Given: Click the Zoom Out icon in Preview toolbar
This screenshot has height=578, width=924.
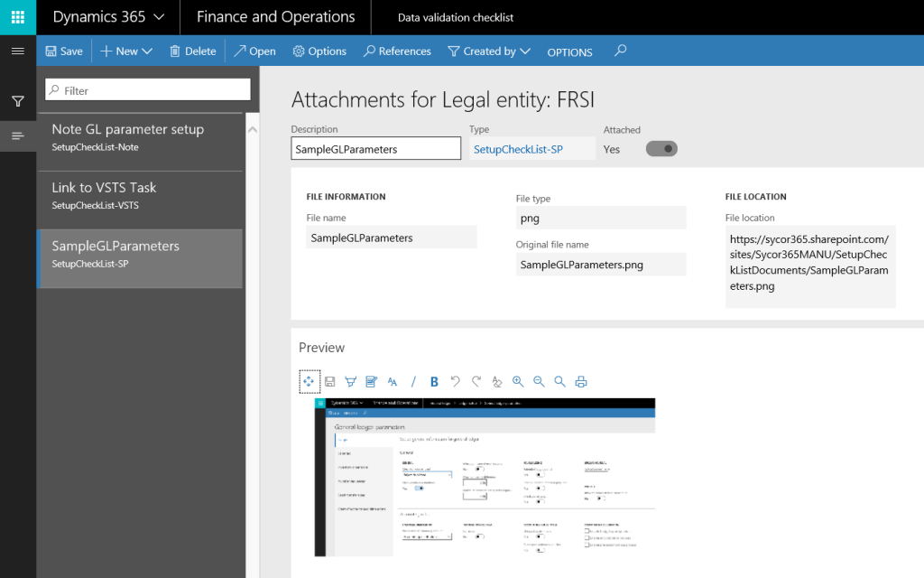Looking at the screenshot, I should [x=538, y=381].
